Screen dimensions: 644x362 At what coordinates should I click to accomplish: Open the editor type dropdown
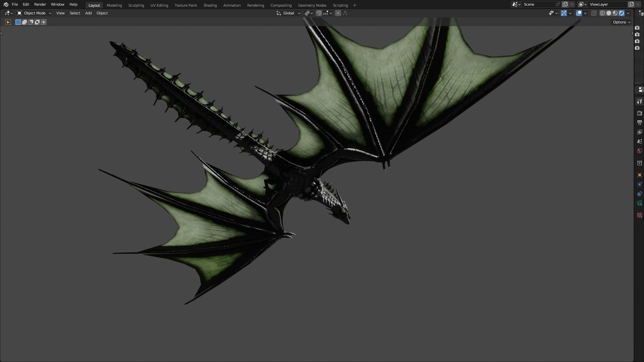click(8, 13)
